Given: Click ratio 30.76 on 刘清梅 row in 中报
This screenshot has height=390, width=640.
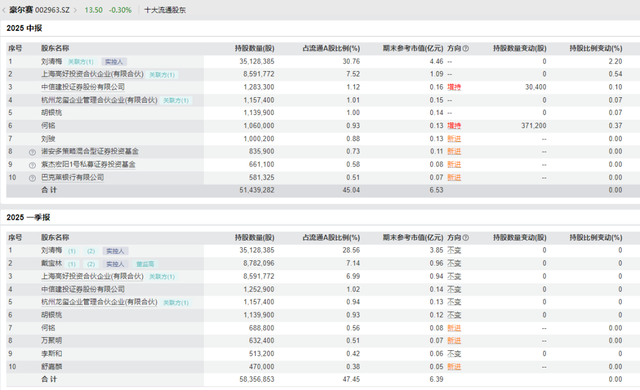Looking at the screenshot, I should [x=351, y=61].
